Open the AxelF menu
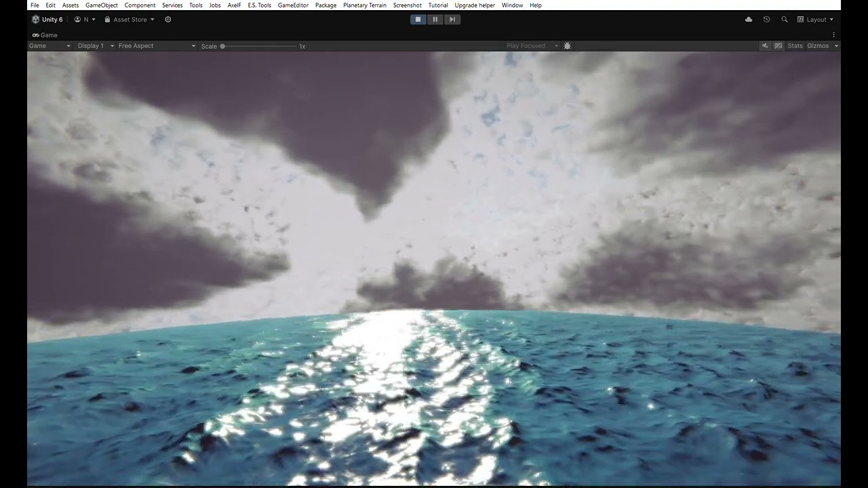The height and width of the screenshot is (488, 868). click(x=234, y=5)
